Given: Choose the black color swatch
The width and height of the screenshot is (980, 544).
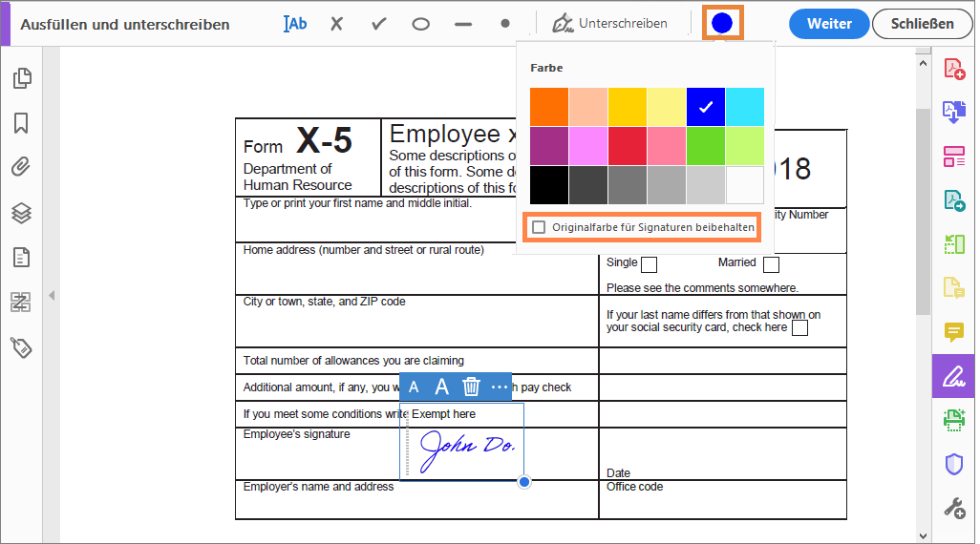Looking at the screenshot, I should (549, 185).
